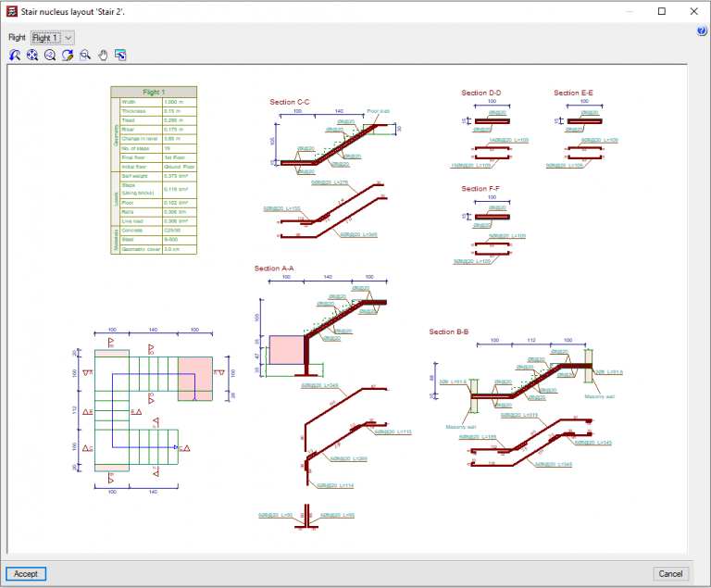Image resolution: width=711 pixels, height=588 pixels.
Task: Click the 'Section B-B' title
Action: tap(448, 332)
